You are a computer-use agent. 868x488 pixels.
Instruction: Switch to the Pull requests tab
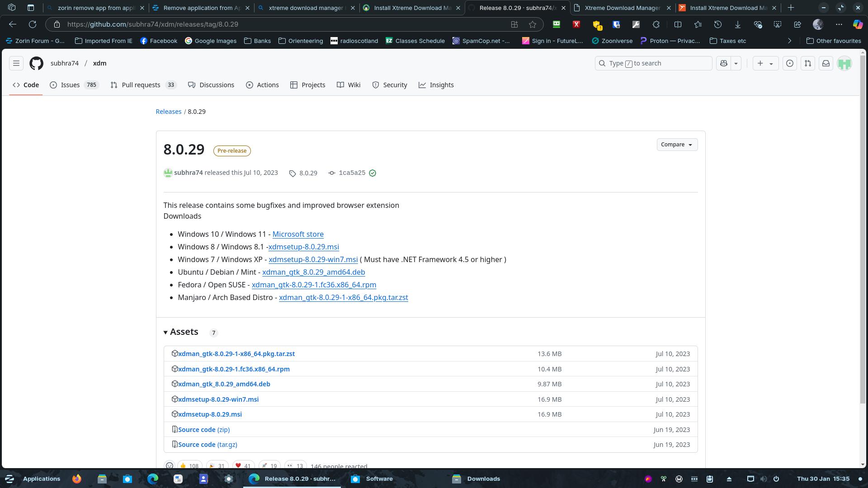(x=143, y=85)
